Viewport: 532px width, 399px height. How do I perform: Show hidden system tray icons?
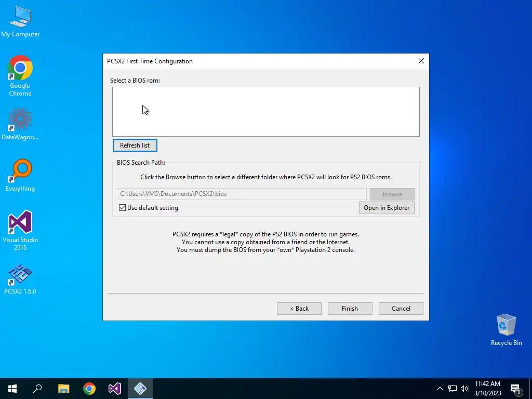[440, 389]
